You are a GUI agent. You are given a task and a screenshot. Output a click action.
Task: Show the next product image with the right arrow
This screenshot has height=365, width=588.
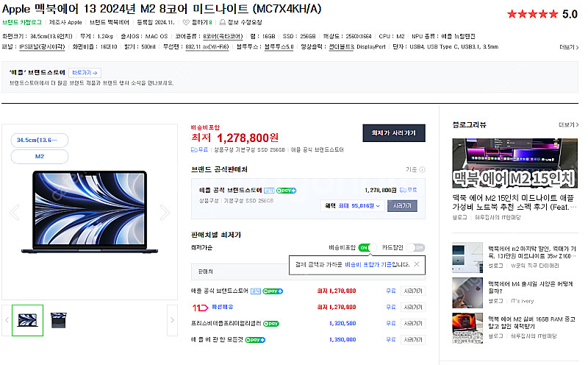coord(165,213)
